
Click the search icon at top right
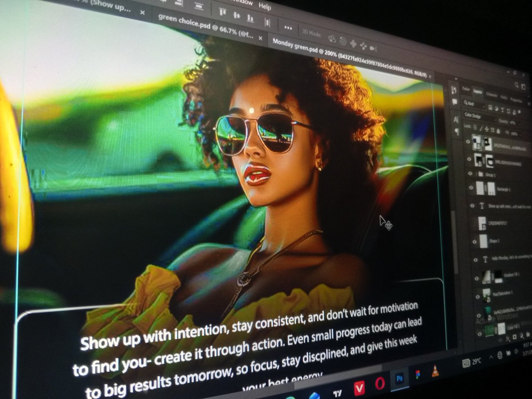516,85
